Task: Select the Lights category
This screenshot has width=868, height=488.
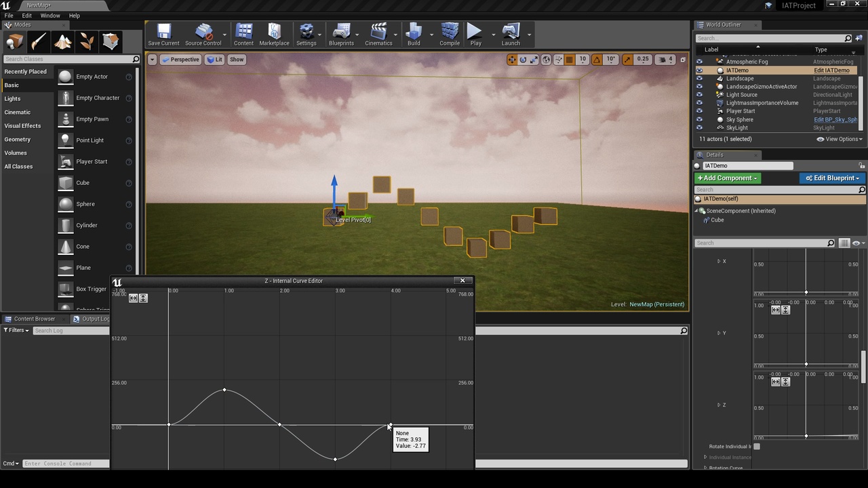Action: pyautogui.click(x=12, y=99)
